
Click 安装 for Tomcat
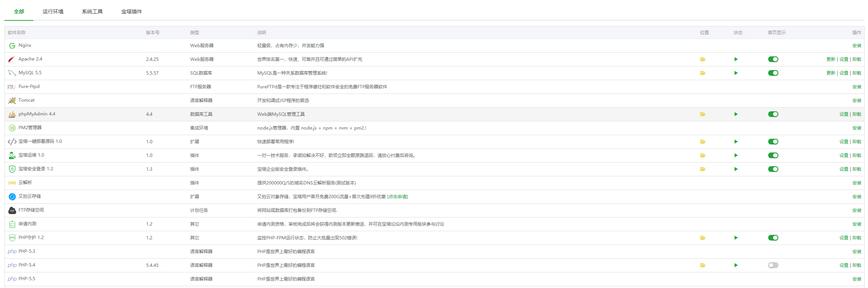(857, 101)
